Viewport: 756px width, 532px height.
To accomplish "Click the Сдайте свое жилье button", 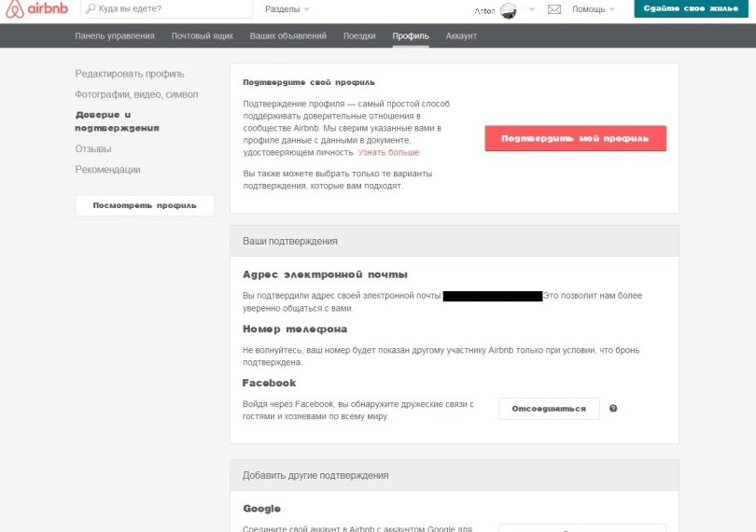I will (691, 8).
